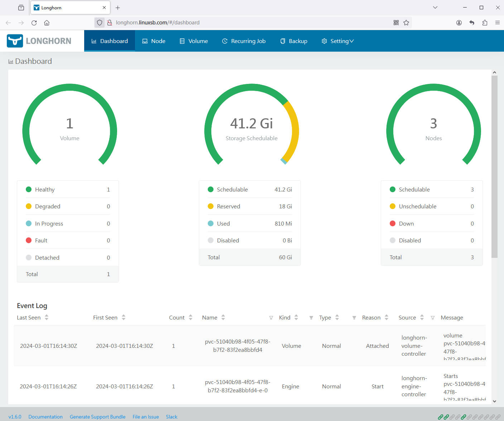Open the Firefox hamburger application menu
This screenshot has height=421, width=504.
coord(498,23)
